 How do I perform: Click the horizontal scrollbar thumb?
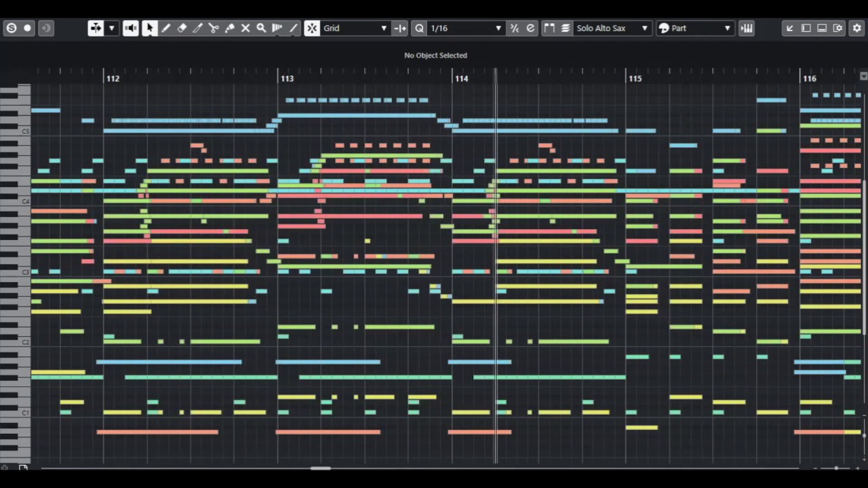coord(321,468)
